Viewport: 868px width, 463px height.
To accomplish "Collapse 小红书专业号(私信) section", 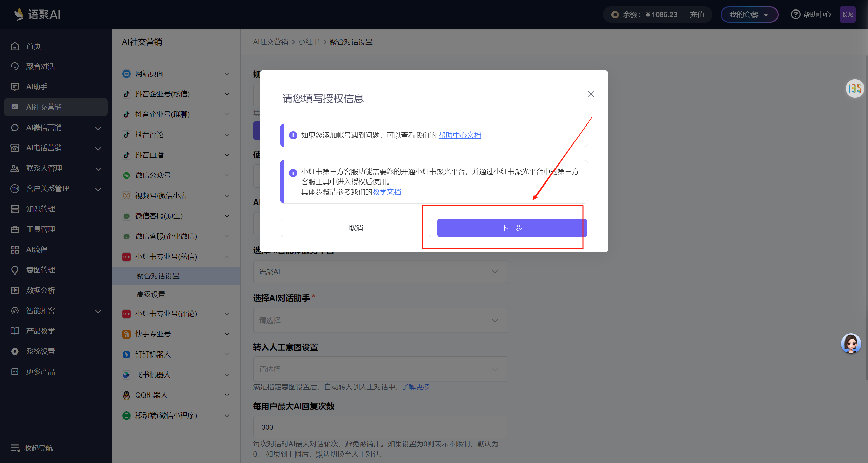I will pyautogui.click(x=227, y=257).
